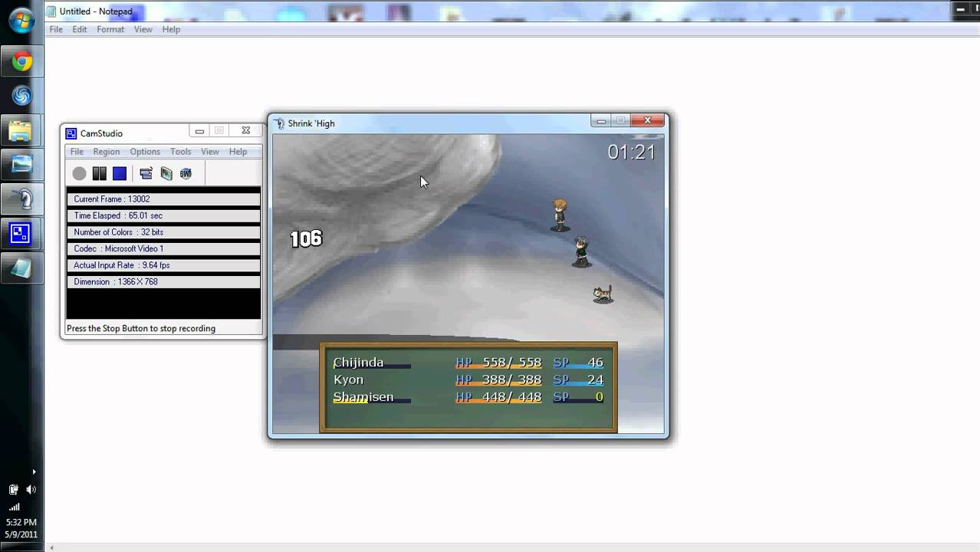Viewport: 980px width, 552px height.
Task: Click the brown-haired character sprite
Action: click(x=560, y=215)
